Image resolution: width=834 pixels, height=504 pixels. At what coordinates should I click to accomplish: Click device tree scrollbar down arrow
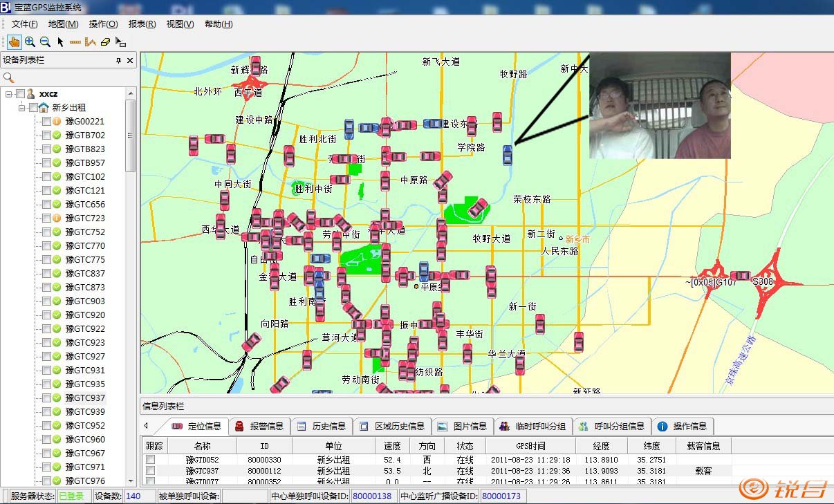[130, 480]
